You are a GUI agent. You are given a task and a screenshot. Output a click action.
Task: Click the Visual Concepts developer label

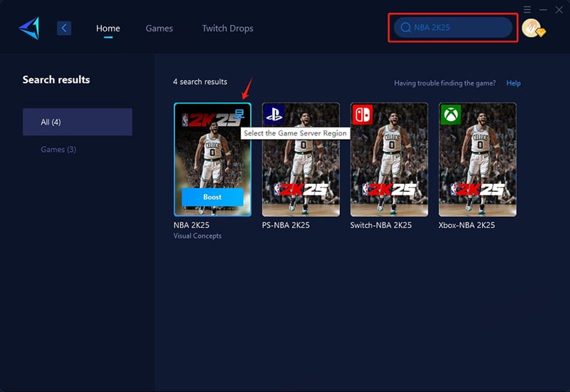pyautogui.click(x=197, y=236)
